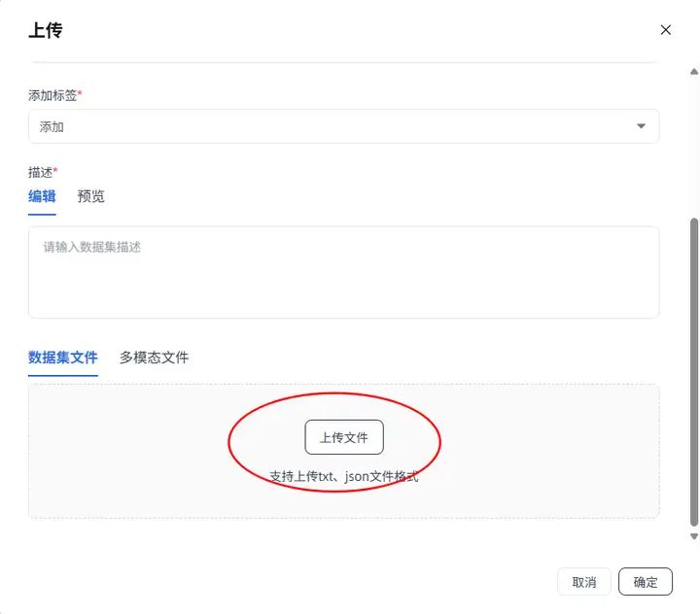Viewport: 700px width, 614px height.
Task: Click the 上传文件 button
Action: tap(344, 437)
